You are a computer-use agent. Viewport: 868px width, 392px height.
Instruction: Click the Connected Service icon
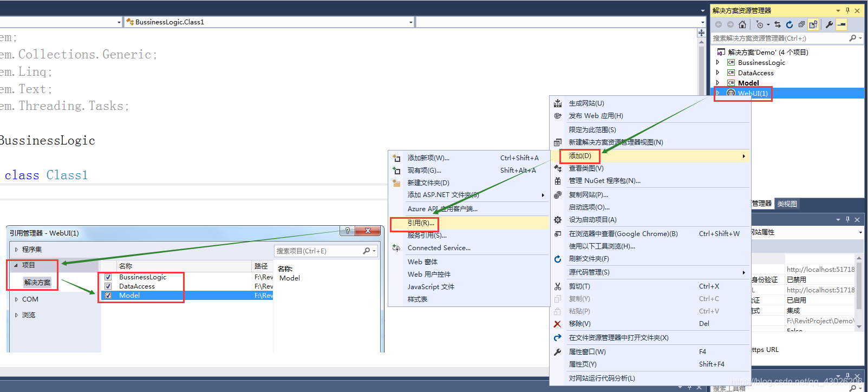click(x=396, y=248)
